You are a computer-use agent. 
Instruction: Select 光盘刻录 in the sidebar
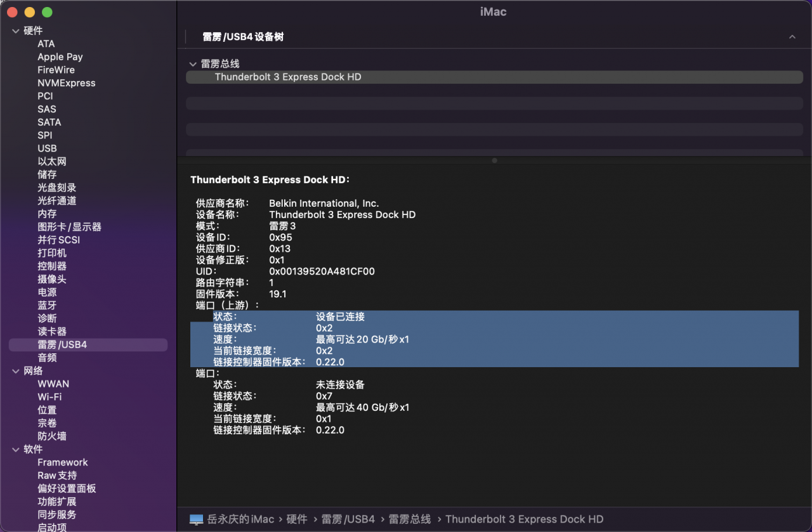click(57, 188)
